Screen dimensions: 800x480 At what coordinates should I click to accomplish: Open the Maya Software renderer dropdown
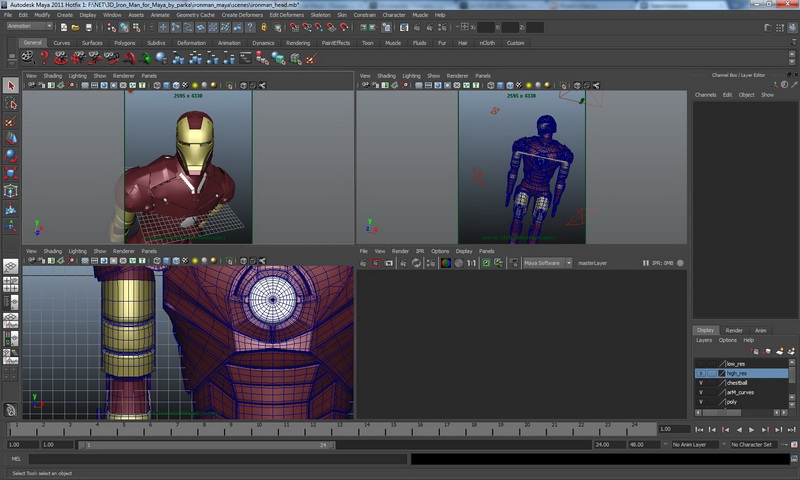[547, 263]
